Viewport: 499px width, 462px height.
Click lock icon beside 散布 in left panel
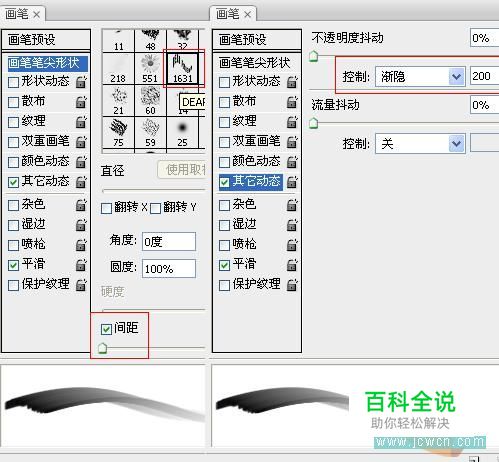click(81, 102)
